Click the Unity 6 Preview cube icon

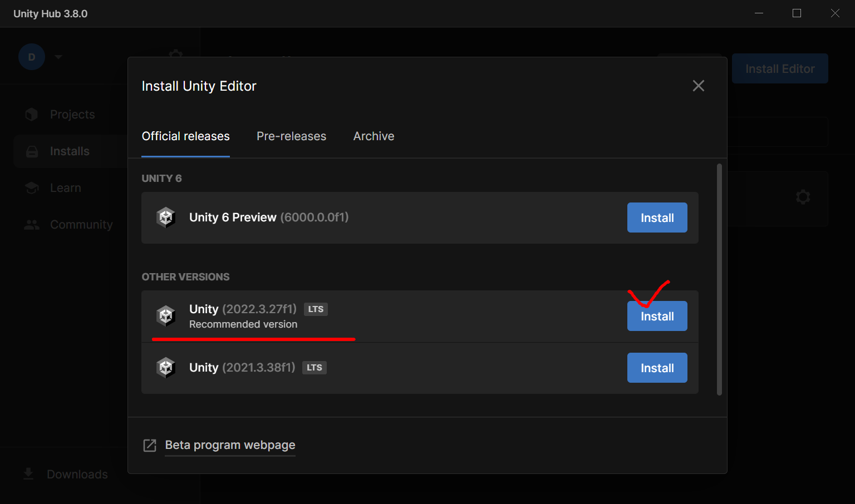[166, 218]
